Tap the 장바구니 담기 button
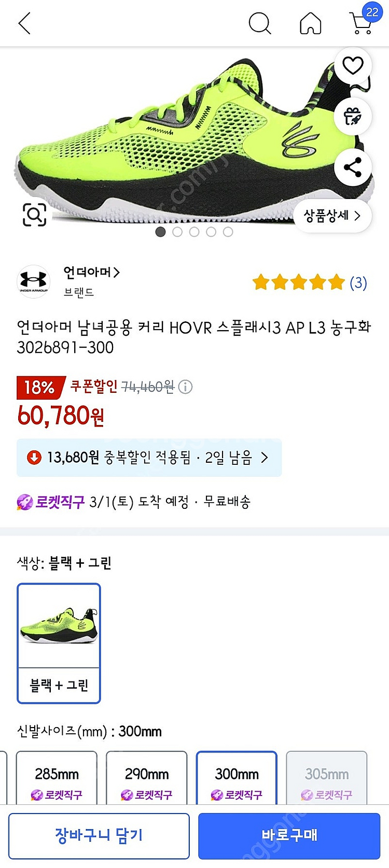 [99, 835]
